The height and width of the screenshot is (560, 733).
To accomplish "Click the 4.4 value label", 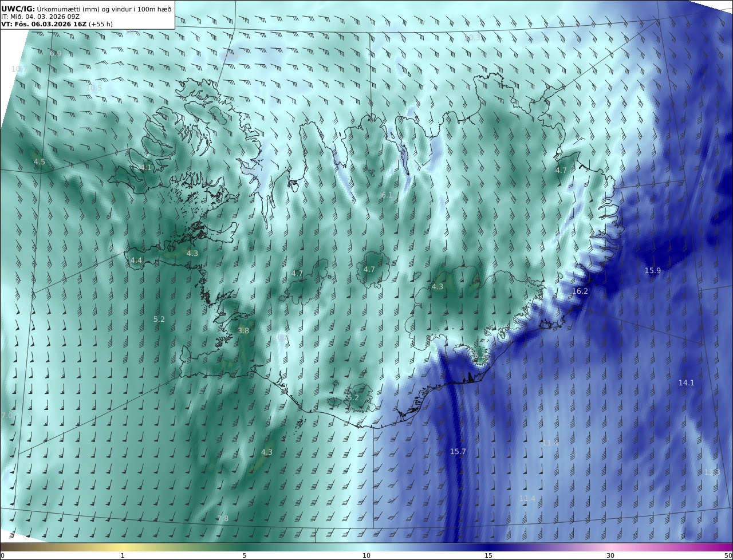I will 136,261.
